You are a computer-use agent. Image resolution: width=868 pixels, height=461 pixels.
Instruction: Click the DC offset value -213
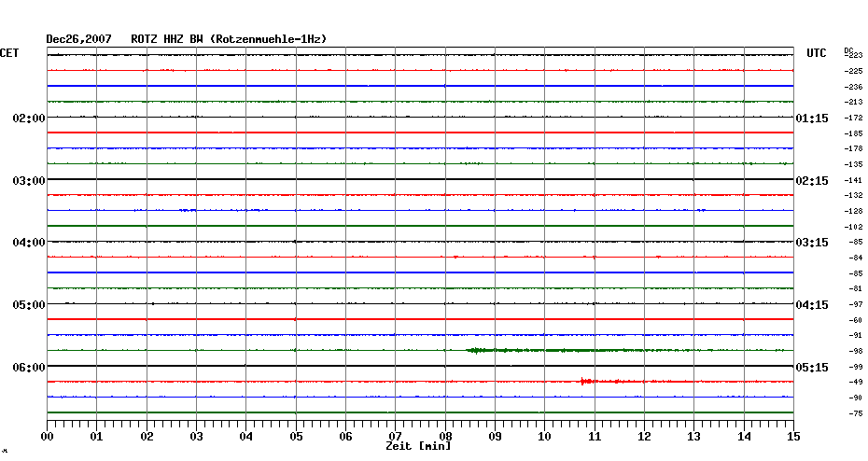pyautogui.click(x=853, y=103)
